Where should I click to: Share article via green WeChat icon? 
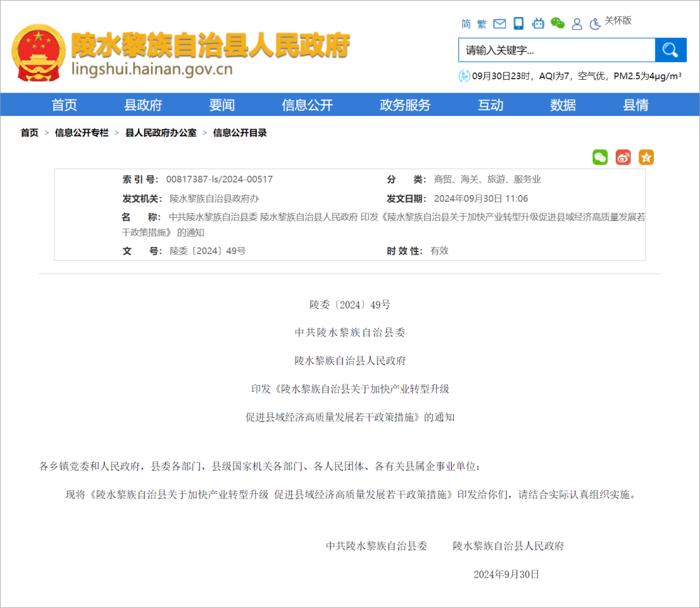click(600, 157)
